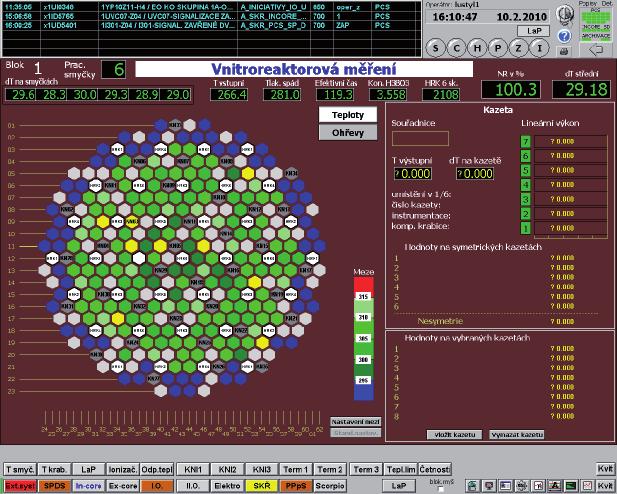Open the Odp.tepl tab
The image size is (617, 494).
click(157, 469)
